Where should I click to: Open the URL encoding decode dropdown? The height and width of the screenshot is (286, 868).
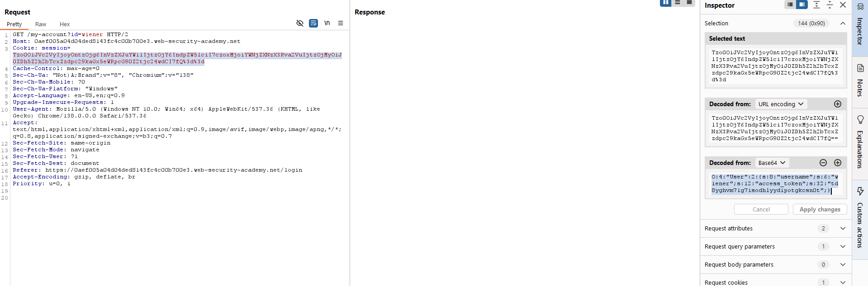(x=781, y=104)
